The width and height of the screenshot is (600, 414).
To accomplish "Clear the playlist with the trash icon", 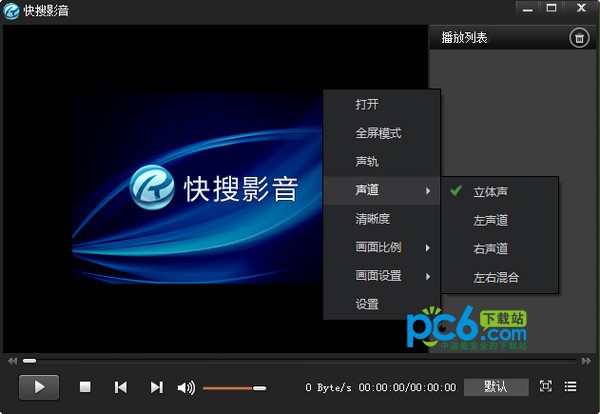I will pos(579,38).
